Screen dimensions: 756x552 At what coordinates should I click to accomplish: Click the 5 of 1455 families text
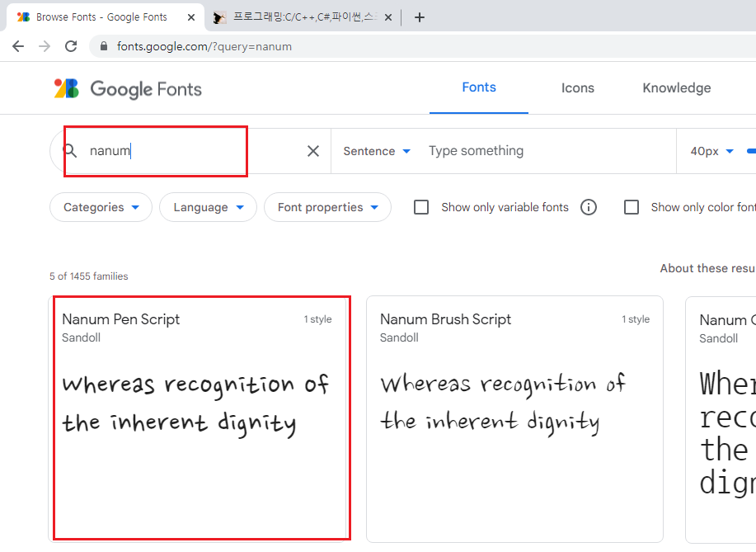coord(89,276)
